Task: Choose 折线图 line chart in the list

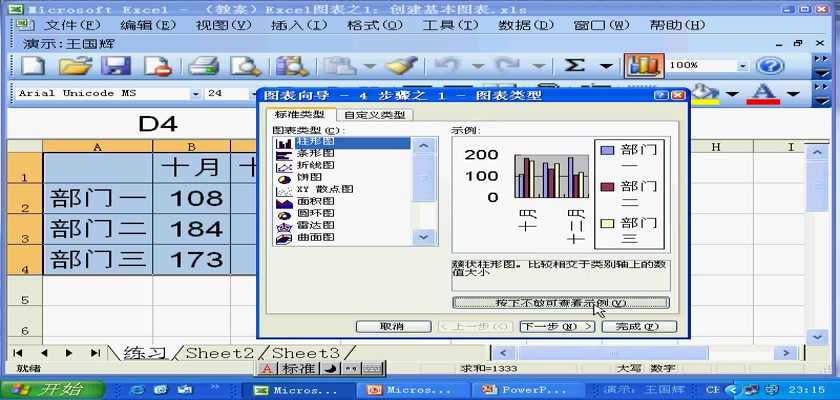Action: click(316, 166)
